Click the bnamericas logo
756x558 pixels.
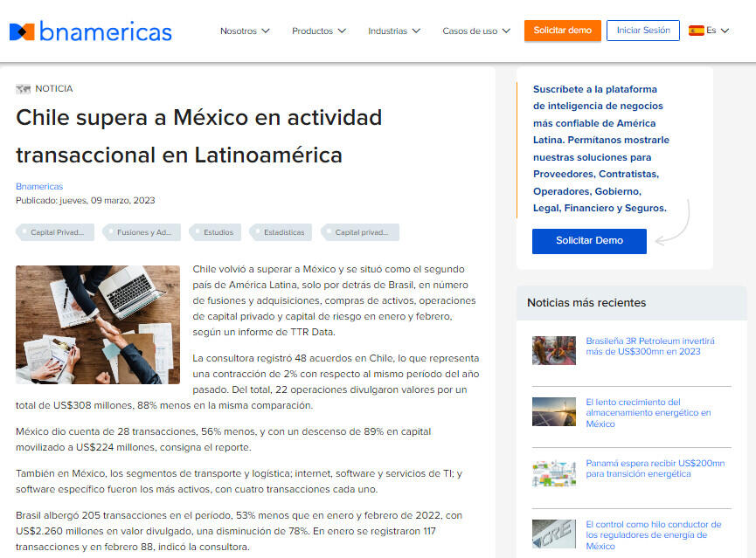coord(91,31)
